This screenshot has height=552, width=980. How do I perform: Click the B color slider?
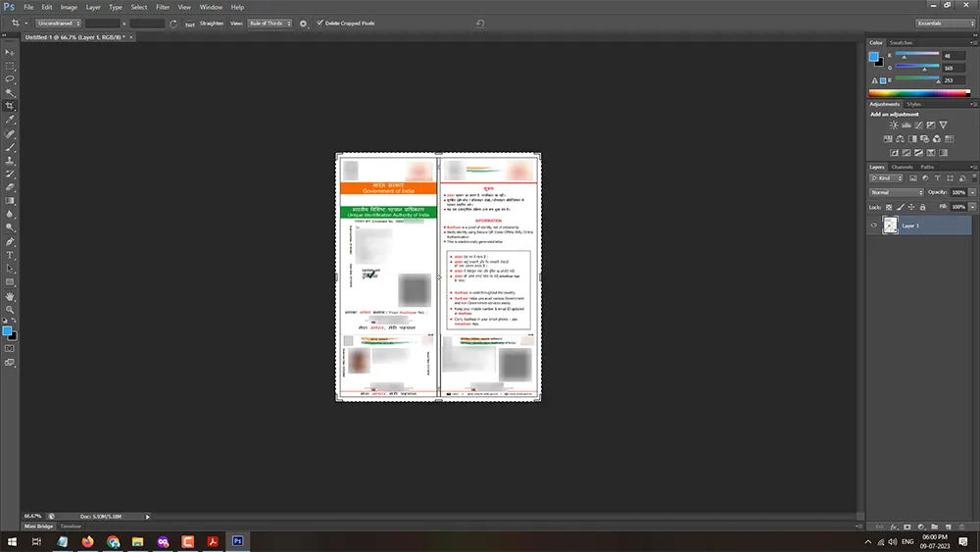coord(917,80)
